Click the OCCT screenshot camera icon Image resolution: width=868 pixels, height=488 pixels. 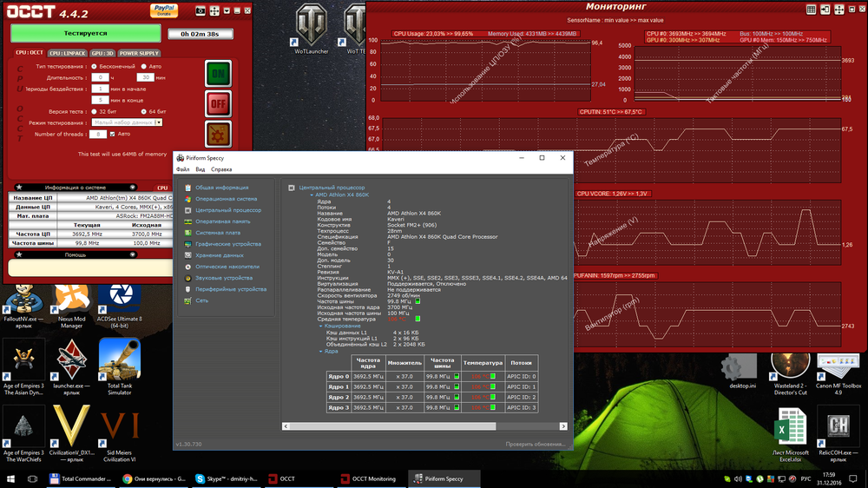(x=201, y=11)
